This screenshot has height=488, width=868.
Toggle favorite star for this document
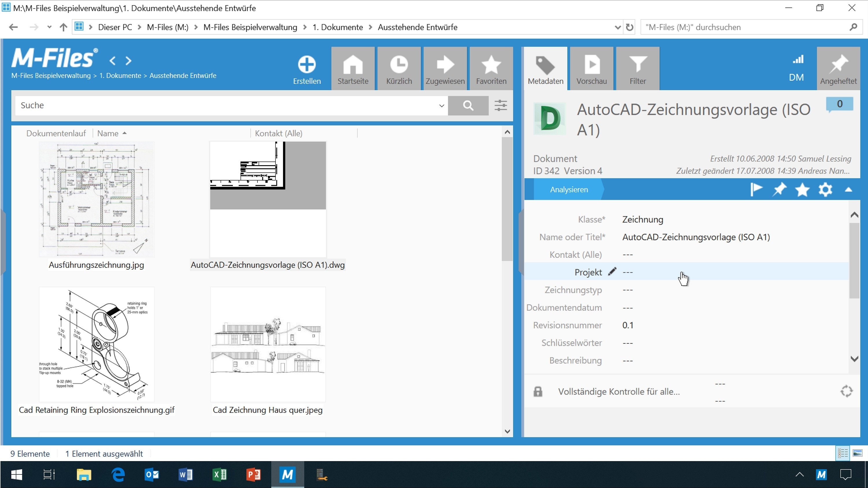pos(802,189)
